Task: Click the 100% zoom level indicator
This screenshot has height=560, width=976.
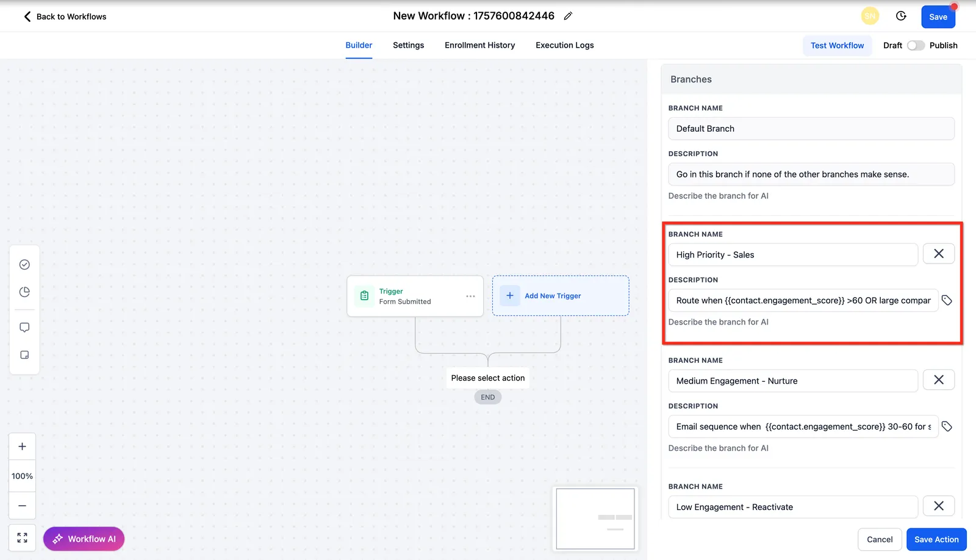Action: [22, 476]
